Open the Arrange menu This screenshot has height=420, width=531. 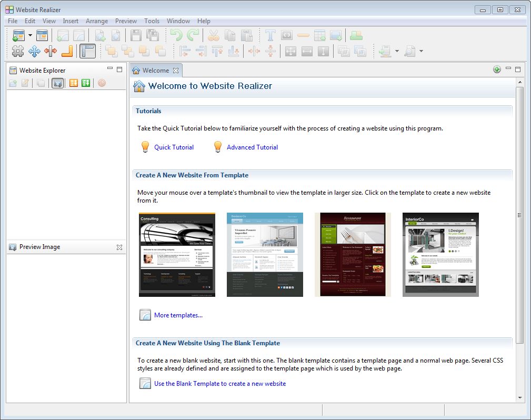click(97, 21)
